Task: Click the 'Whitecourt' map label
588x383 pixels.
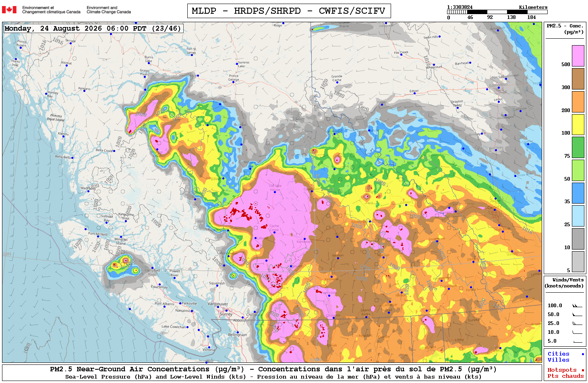Action: pyautogui.click(x=434, y=67)
